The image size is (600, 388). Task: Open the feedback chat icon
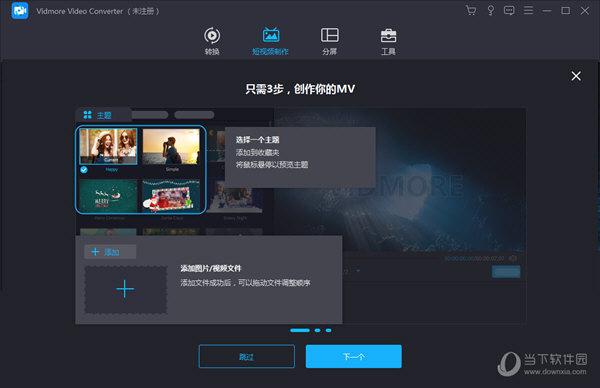click(509, 10)
